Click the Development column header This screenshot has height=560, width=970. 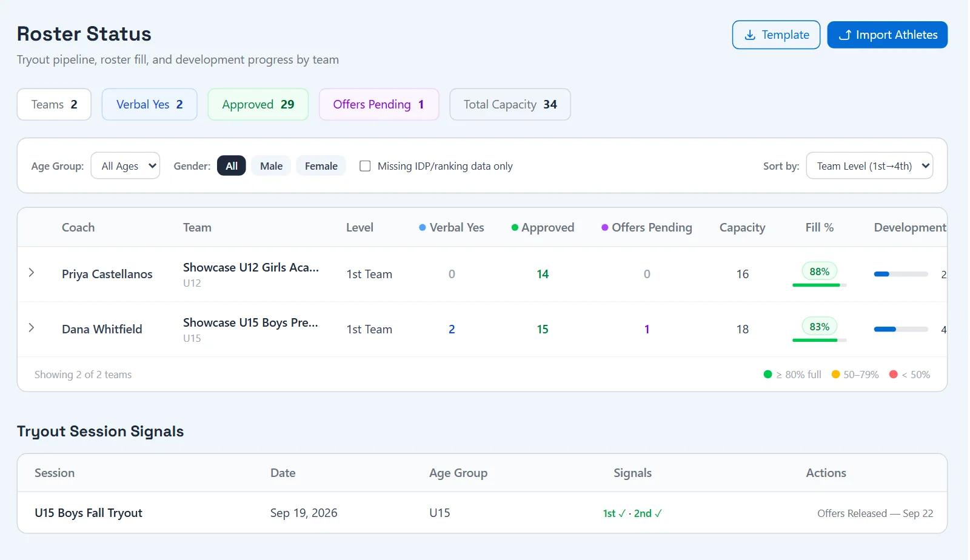tap(909, 227)
